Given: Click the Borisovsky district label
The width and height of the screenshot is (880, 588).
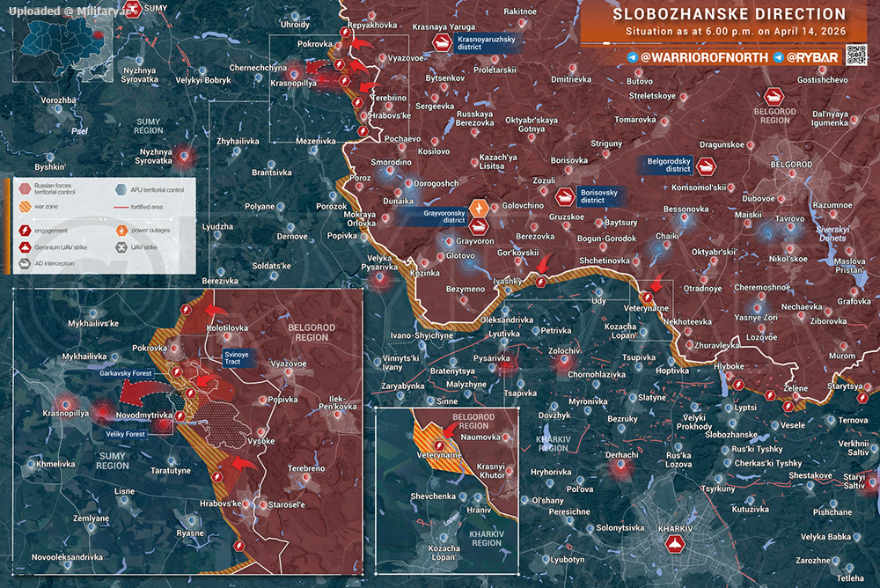Looking at the screenshot, I should (x=598, y=196).
